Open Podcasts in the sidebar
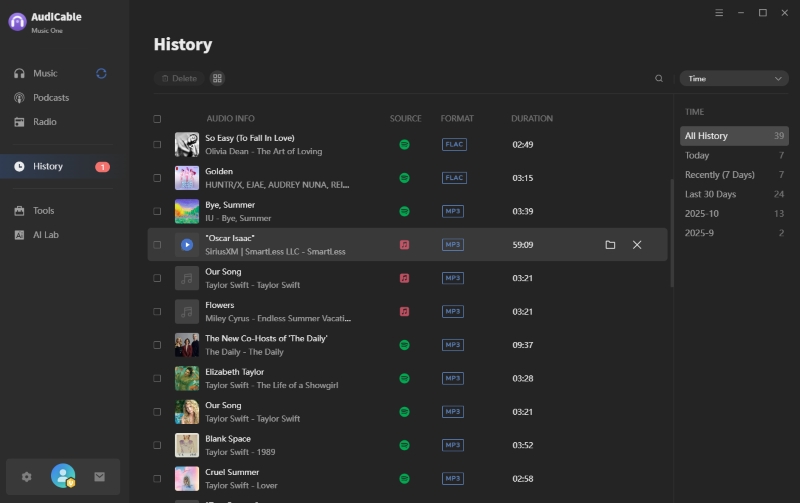 tap(51, 97)
